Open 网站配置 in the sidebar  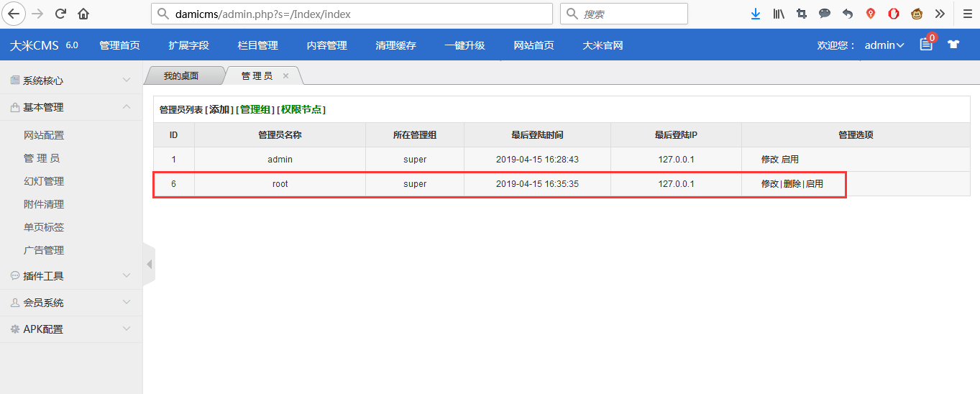click(x=44, y=135)
